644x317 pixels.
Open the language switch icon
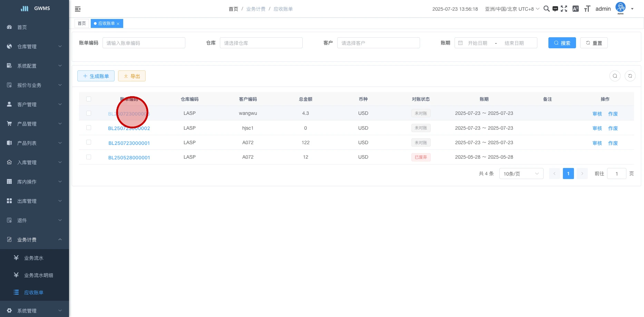(x=575, y=9)
